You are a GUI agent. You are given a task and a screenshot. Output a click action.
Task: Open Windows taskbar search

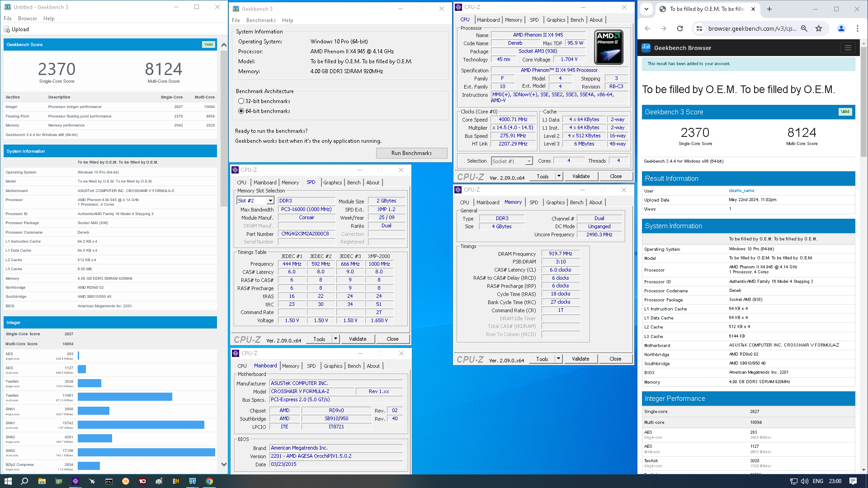click(25, 481)
